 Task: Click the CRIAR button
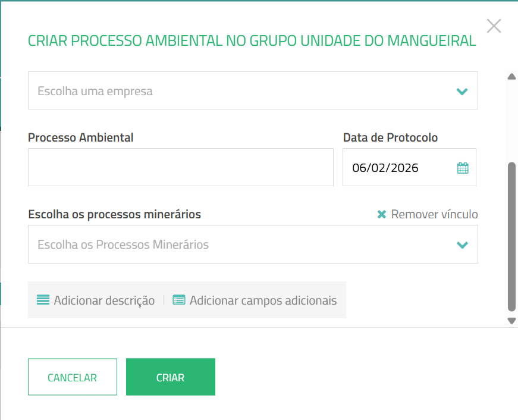[x=170, y=377]
